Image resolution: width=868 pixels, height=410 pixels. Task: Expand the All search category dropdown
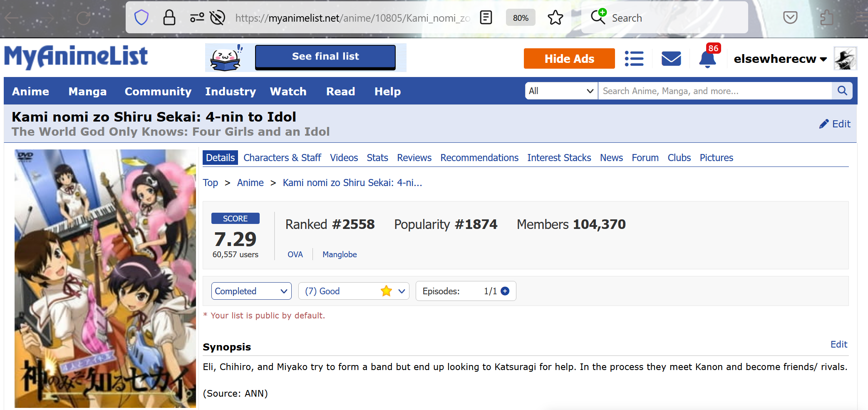tap(561, 91)
